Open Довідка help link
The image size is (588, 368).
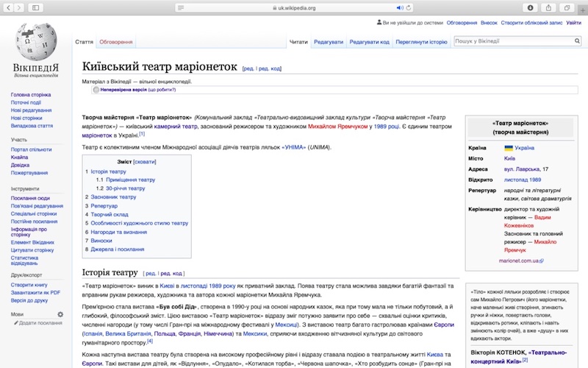(20, 165)
